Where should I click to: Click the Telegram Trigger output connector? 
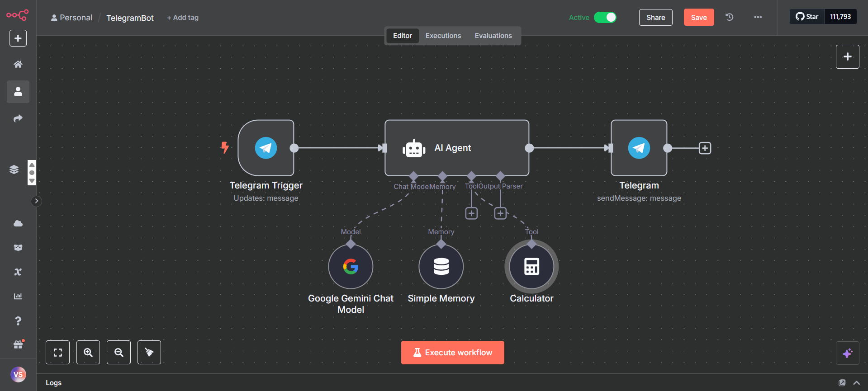click(294, 148)
